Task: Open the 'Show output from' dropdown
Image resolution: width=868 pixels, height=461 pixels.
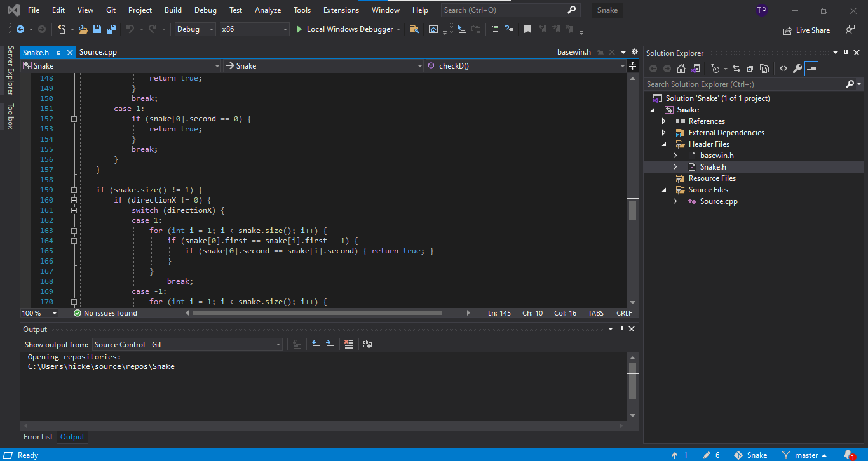Action: click(x=187, y=344)
